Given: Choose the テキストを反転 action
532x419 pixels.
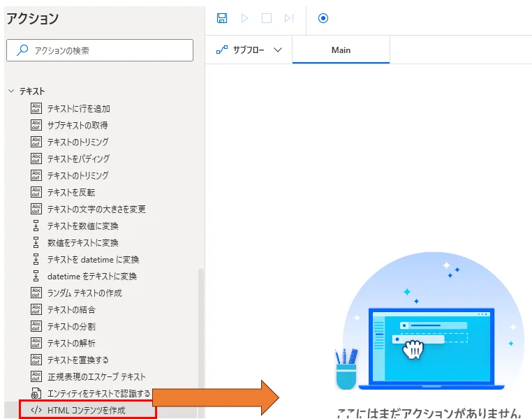Looking at the screenshot, I should (71, 192).
